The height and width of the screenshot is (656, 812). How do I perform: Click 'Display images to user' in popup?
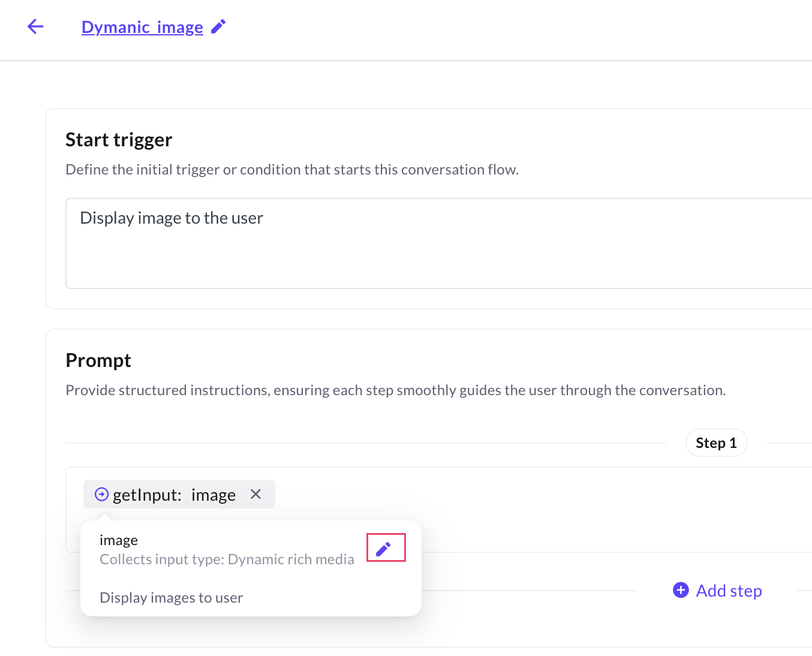[171, 598]
